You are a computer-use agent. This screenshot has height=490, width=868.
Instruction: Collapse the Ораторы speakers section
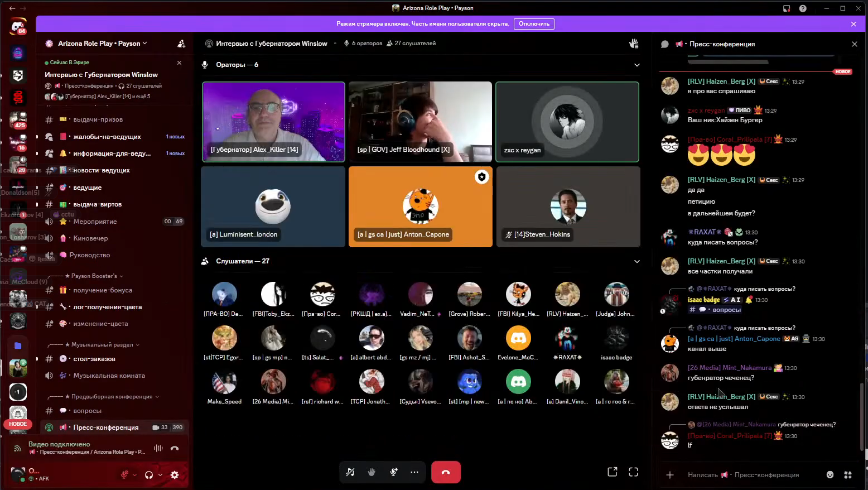coord(636,65)
